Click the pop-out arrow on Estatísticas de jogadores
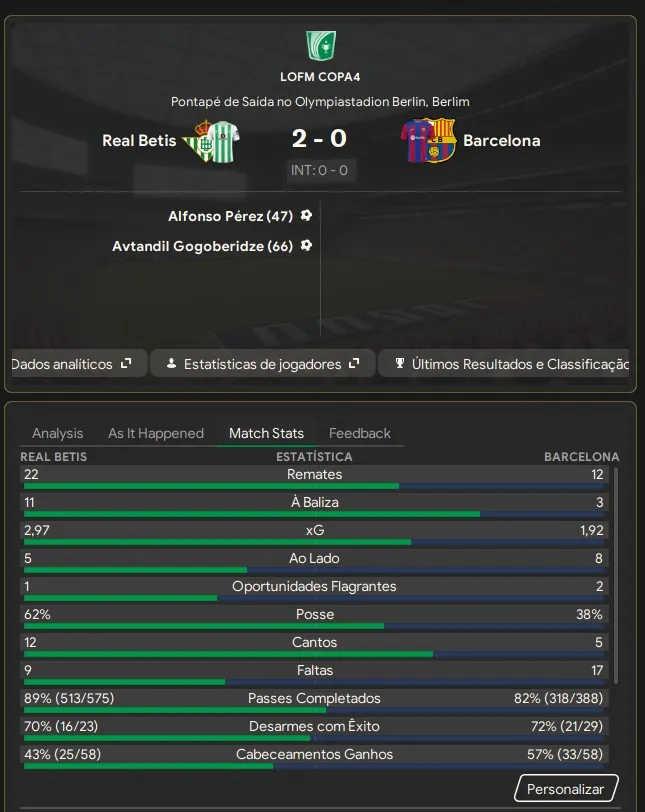Image resolution: width=645 pixels, height=812 pixels. (355, 364)
